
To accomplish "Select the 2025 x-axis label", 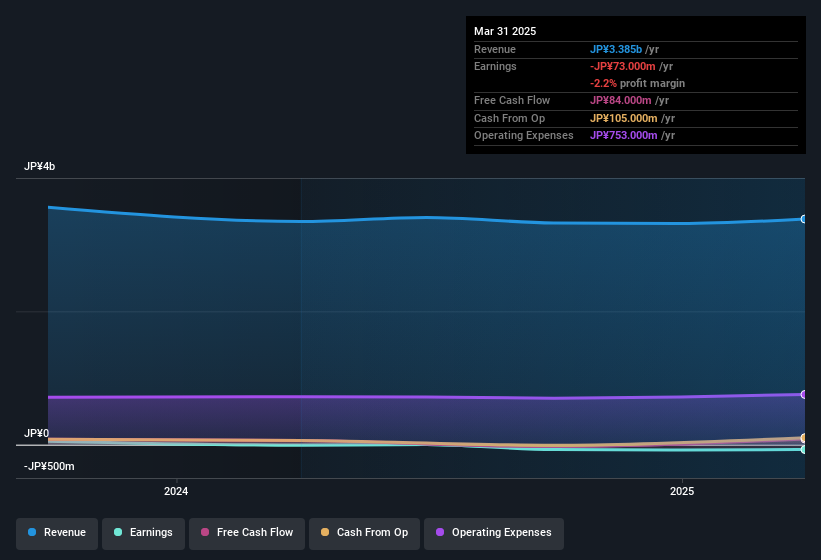I will point(682,491).
